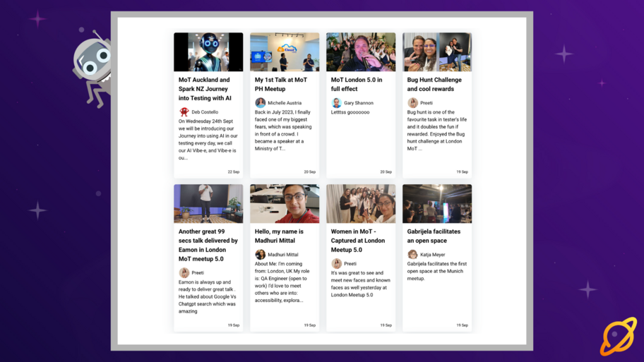This screenshot has width=644, height=362.
Task: Click the Deb Costello author name
Action: coord(205,112)
